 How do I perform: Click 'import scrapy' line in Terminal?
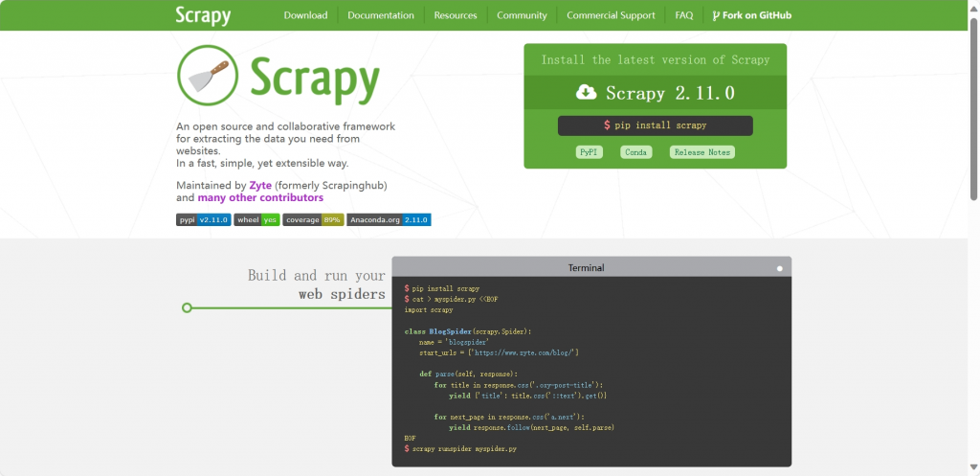click(x=429, y=309)
